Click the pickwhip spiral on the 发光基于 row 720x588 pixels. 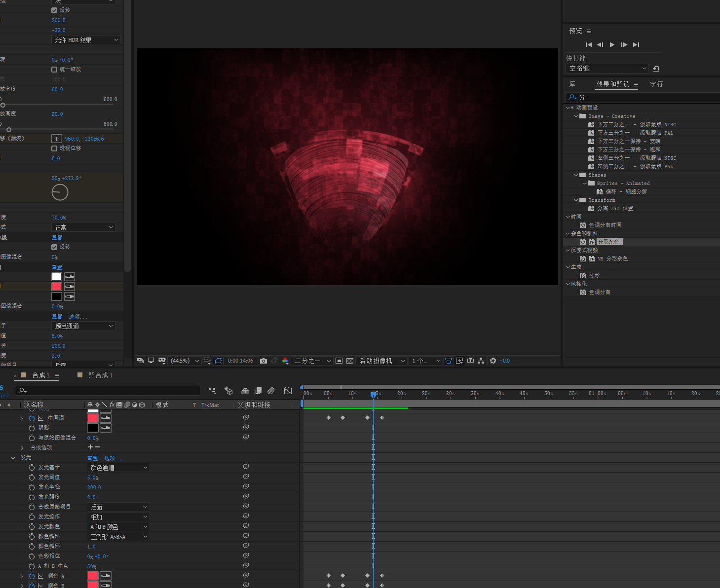coord(246,467)
